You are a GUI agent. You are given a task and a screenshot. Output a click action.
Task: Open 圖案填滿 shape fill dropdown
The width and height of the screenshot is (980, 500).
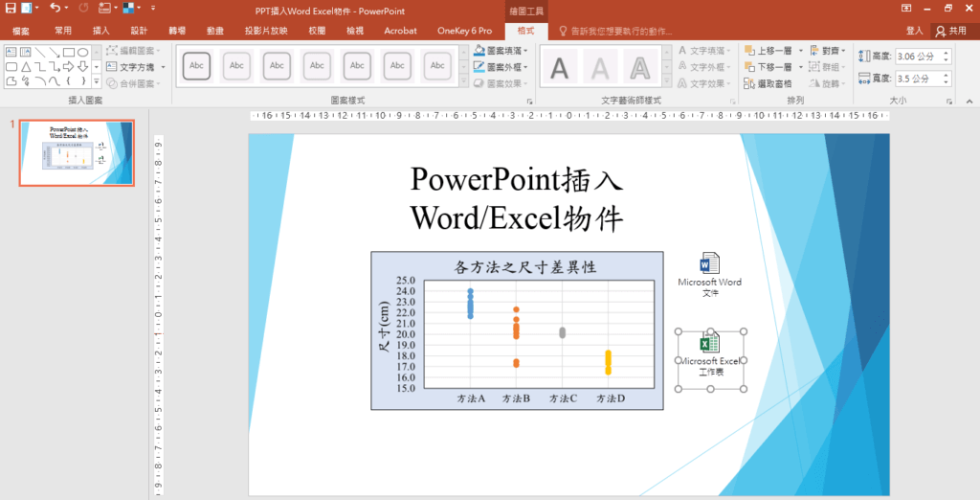coord(502,51)
